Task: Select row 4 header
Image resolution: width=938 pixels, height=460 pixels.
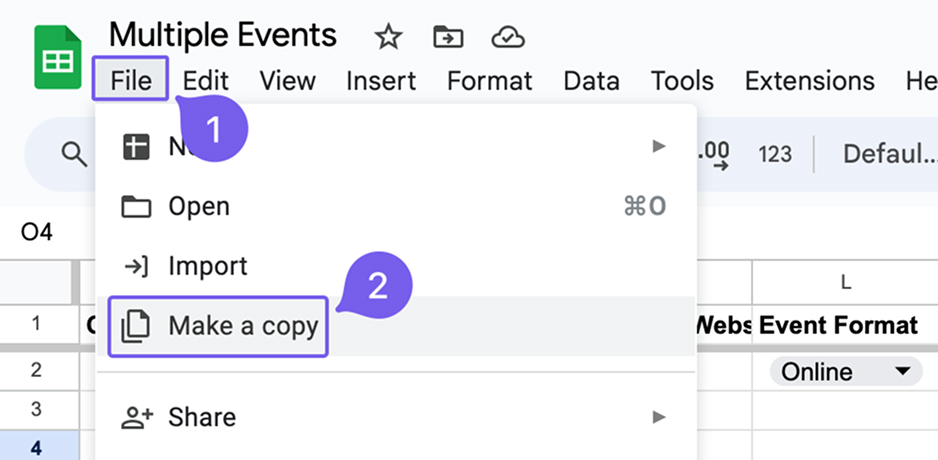Action: click(x=37, y=447)
